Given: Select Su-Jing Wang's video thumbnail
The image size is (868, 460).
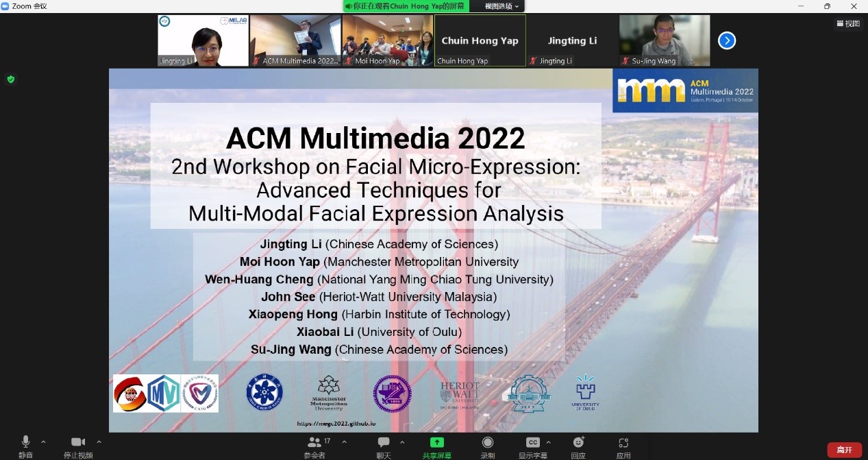Looking at the screenshot, I should (x=665, y=40).
